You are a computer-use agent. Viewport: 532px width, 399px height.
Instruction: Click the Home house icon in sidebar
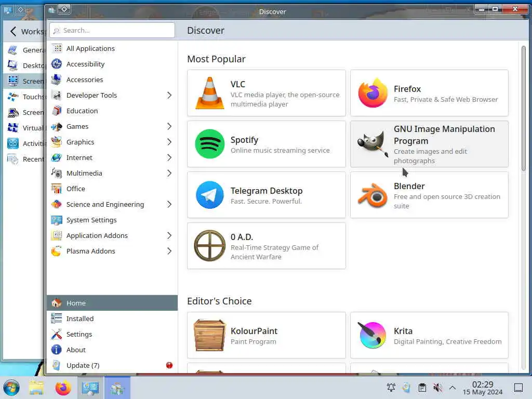57,303
